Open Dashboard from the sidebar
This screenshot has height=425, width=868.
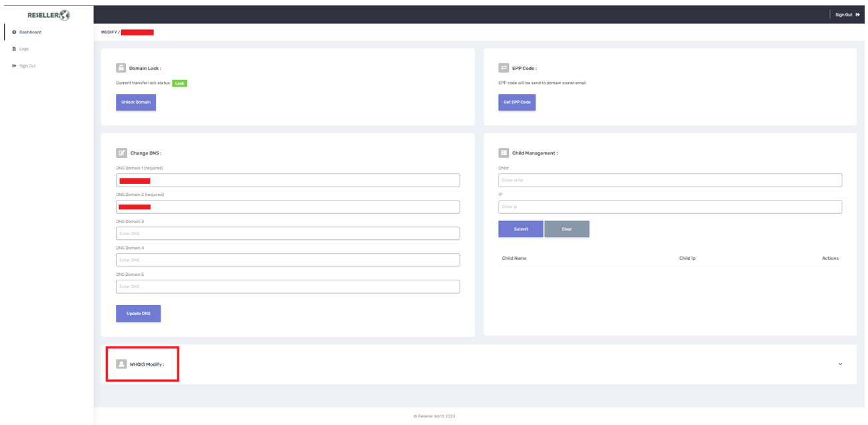(x=30, y=32)
